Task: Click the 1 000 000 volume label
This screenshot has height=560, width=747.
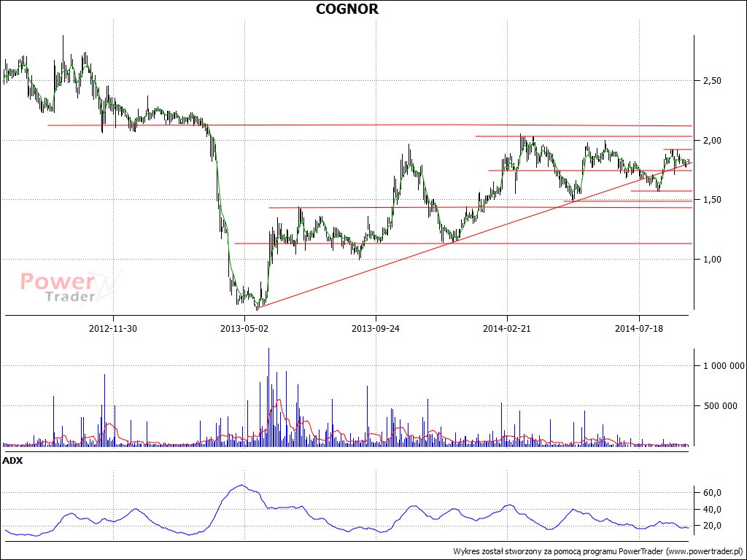Action: tap(724, 366)
